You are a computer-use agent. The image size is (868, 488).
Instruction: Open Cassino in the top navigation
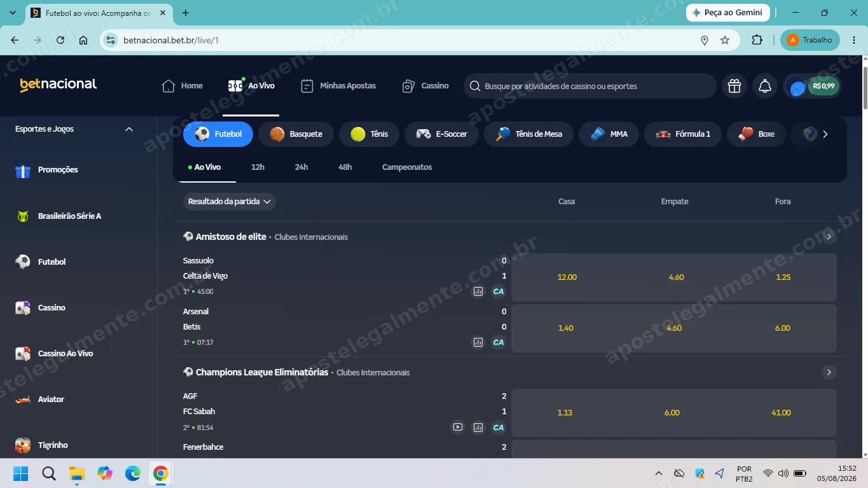425,86
